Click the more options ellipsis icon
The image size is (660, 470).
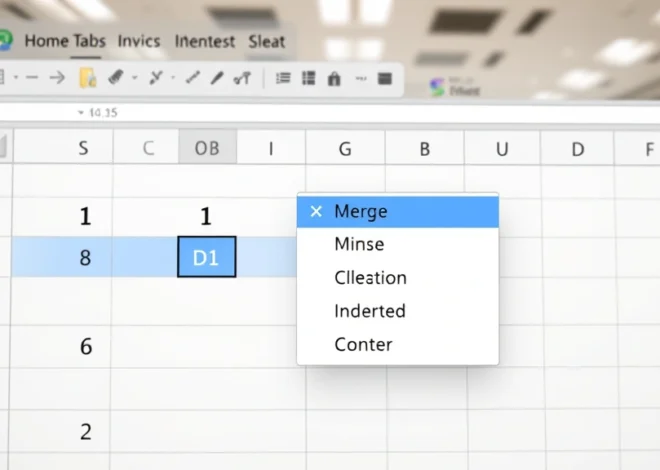[x=361, y=79]
